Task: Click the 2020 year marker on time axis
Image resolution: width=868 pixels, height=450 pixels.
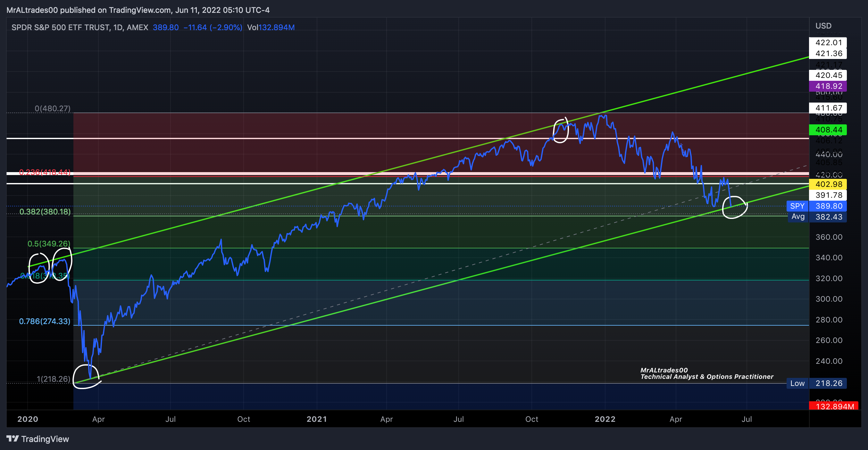Action: [28, 419]
